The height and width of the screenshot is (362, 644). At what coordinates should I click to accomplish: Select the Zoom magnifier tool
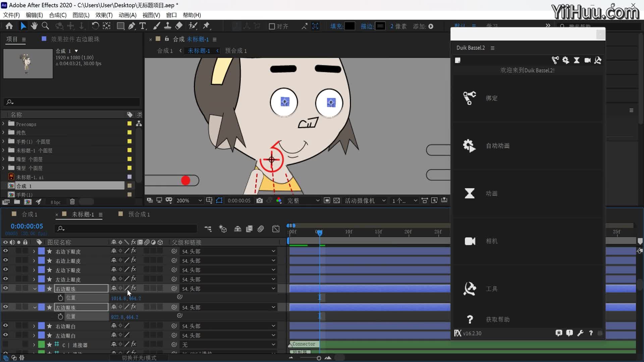pos(45,26)
